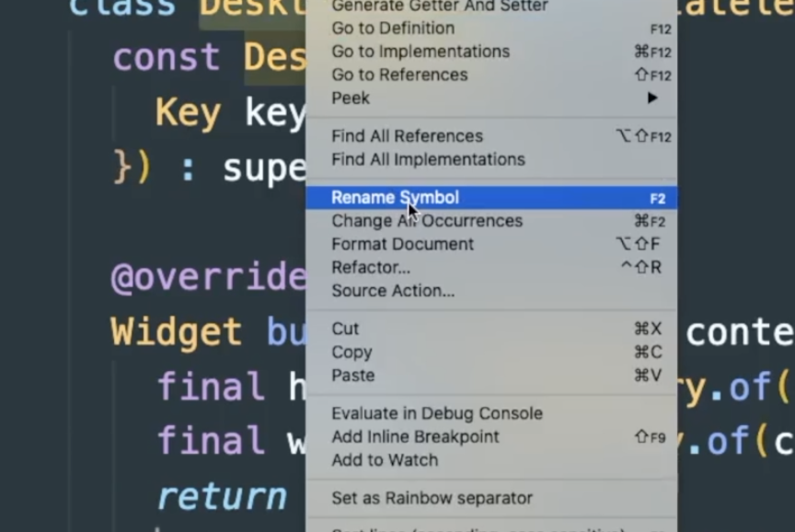Screen dimensions: 795x532
Task: Open Source Action... entry
Action: click(490, 291)
